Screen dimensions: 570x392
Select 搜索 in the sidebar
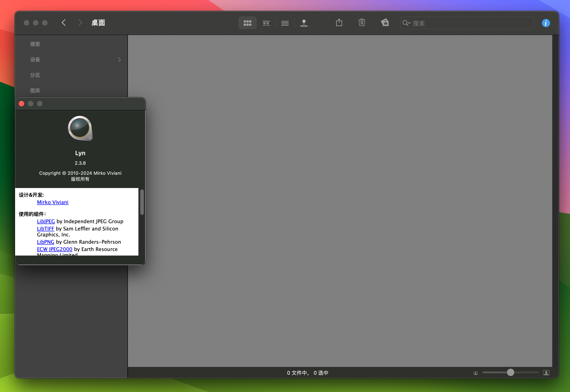coord(35,44)
